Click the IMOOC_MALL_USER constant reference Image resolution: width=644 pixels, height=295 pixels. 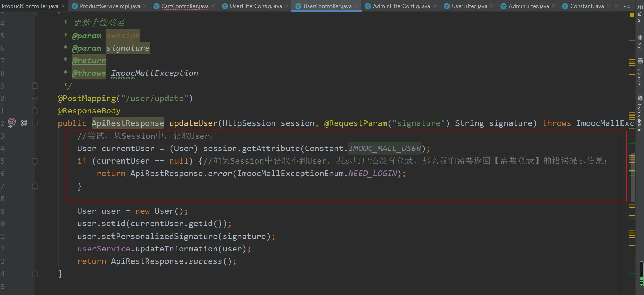tap(384, 149)
